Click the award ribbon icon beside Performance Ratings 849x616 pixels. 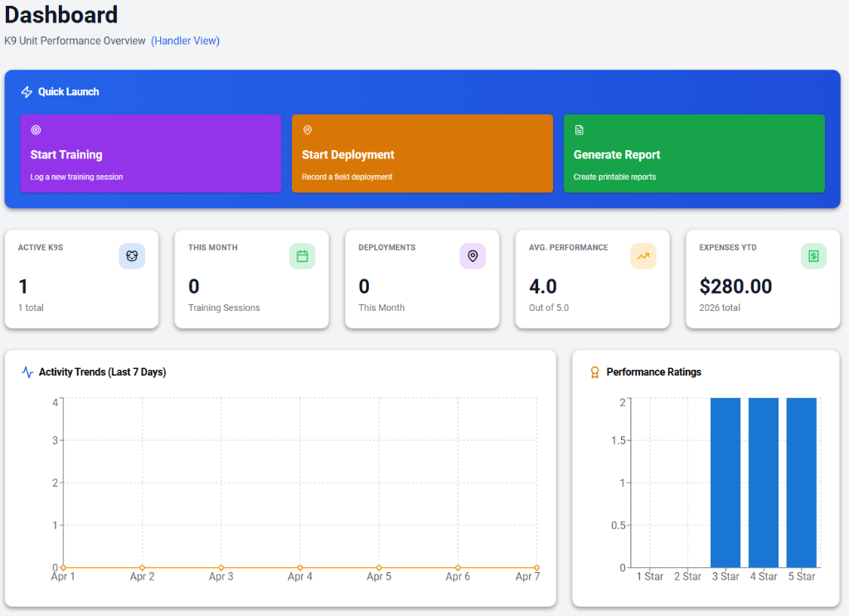point(594,372)
